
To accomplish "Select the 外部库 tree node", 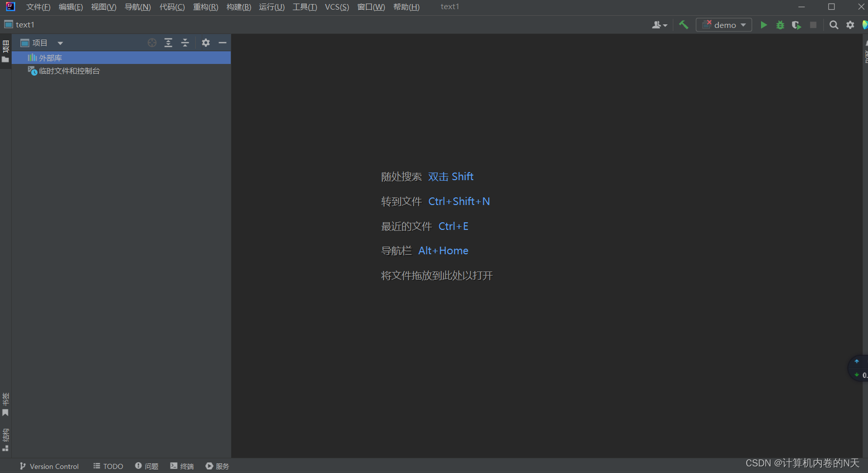I will point(121,58).
